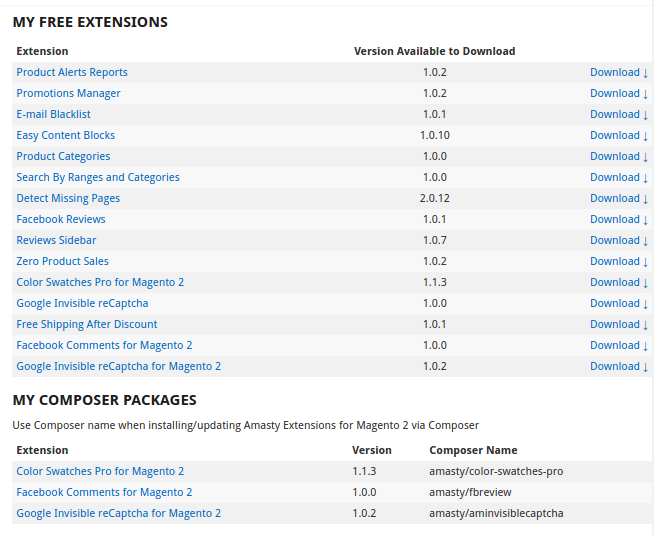This screenshot has width=654, height=535.
Task: Click the Version Available to Download header
Action: (435, 51)
